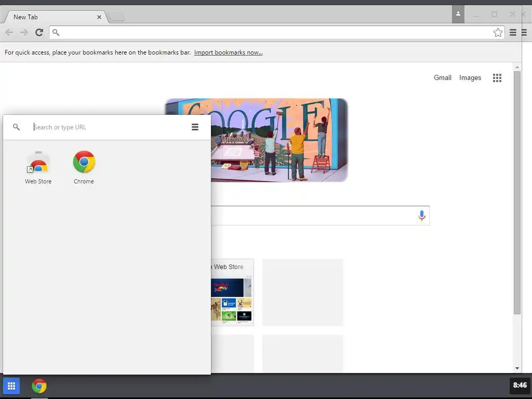Screen dimensions: 532x399
Task: Click the scrollbar up arrow
Action: (517, 67)
